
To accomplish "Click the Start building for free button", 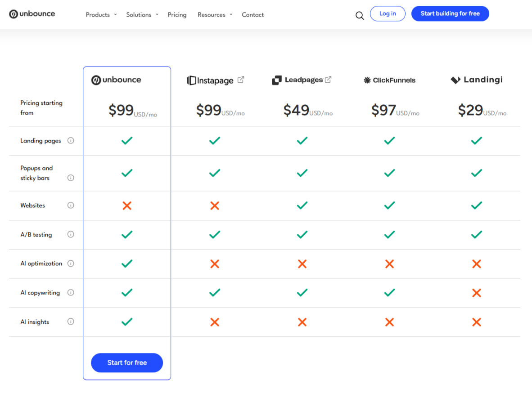I will [x=450, y=13].
